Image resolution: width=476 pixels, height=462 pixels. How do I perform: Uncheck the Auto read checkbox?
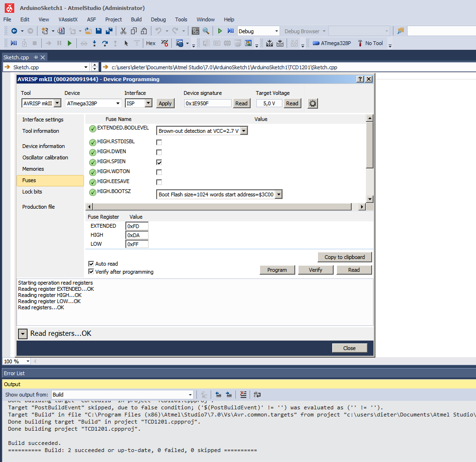click(x=91, y=264)
